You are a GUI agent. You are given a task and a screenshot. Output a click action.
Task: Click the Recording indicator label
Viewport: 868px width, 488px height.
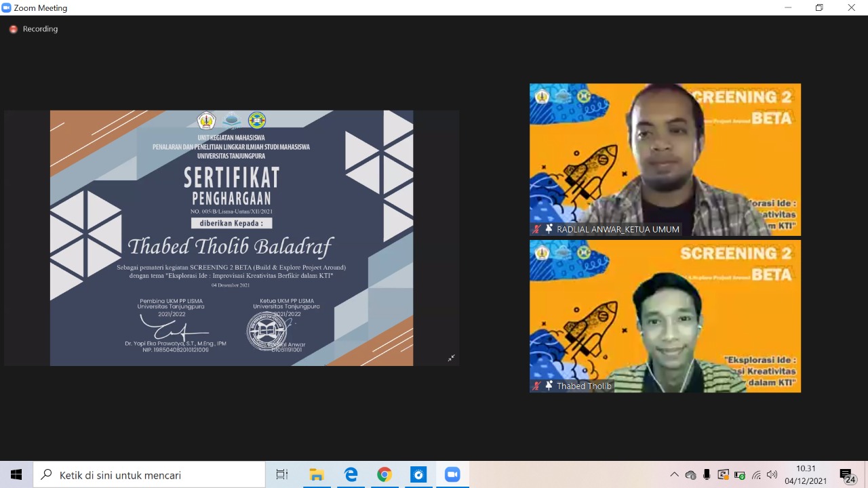coord(40,29)
